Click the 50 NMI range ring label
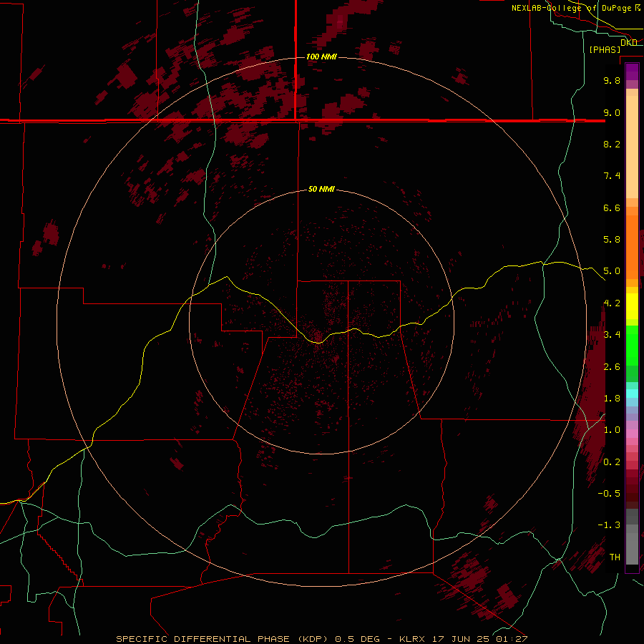644x644 pixels. [321, 189]
